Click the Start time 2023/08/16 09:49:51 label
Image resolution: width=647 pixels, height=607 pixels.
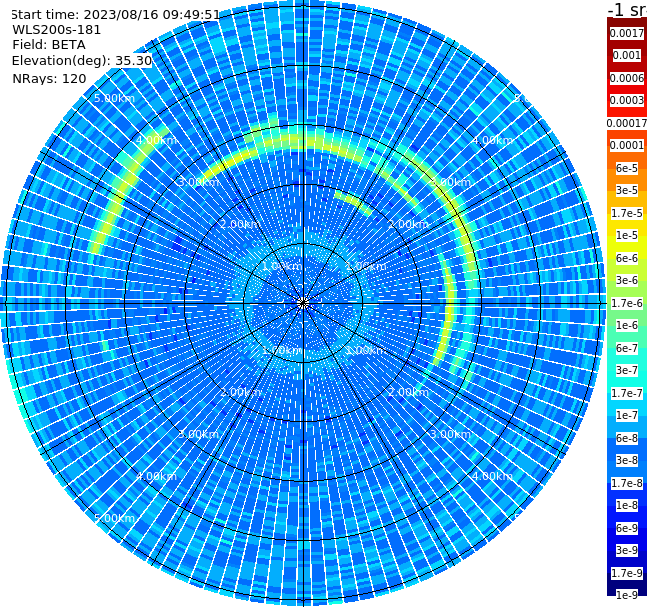[116, 15]
